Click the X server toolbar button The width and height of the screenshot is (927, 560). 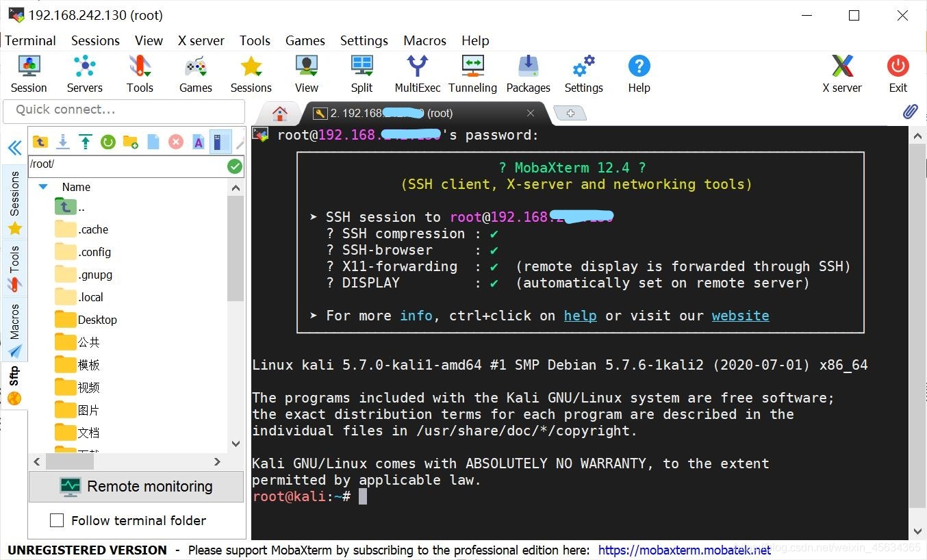coord(842,74)
